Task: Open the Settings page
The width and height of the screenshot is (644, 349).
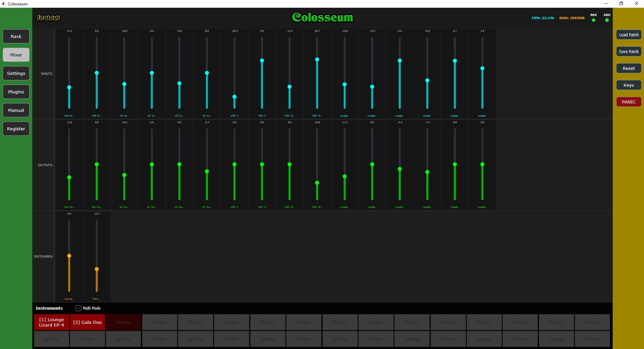Action: pos(16,73)
